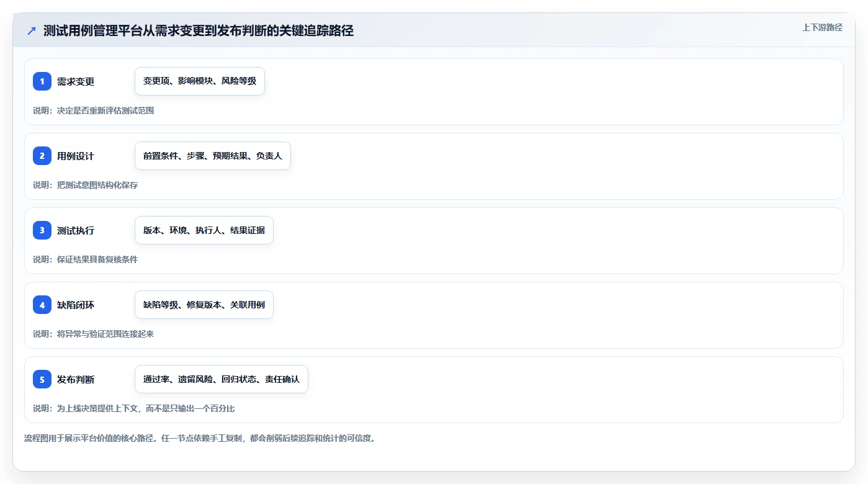Click the step 3 number badge
Viewport: 868px width, 484px height.
pyautogui.click(x=42, y=230)
